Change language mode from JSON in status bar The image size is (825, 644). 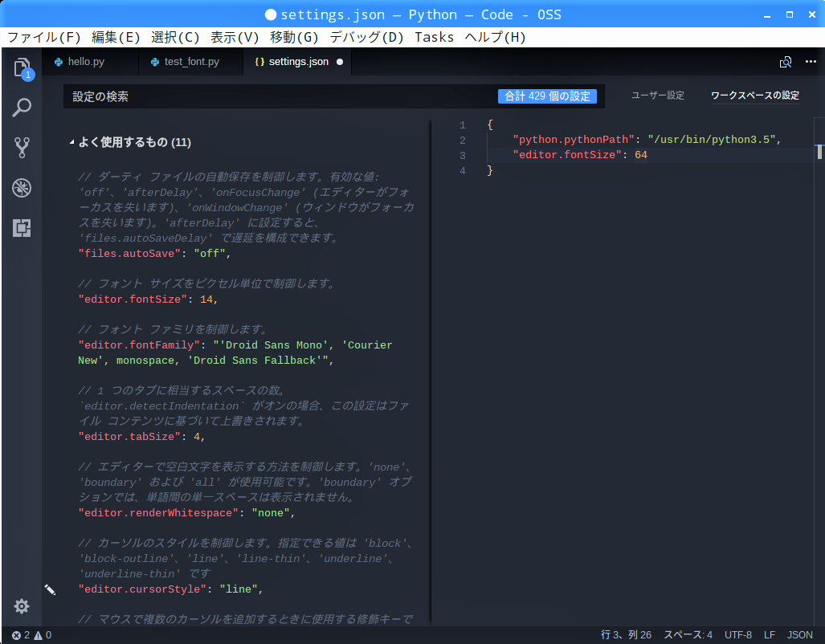[799, 635]
